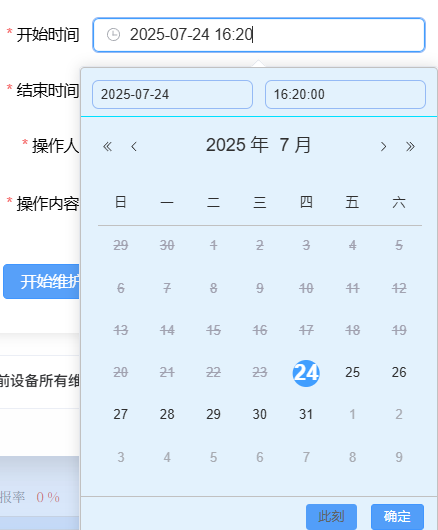Click disabled day 7 in second calendar row
The image size is (438, 530).
tap(167, 288)
